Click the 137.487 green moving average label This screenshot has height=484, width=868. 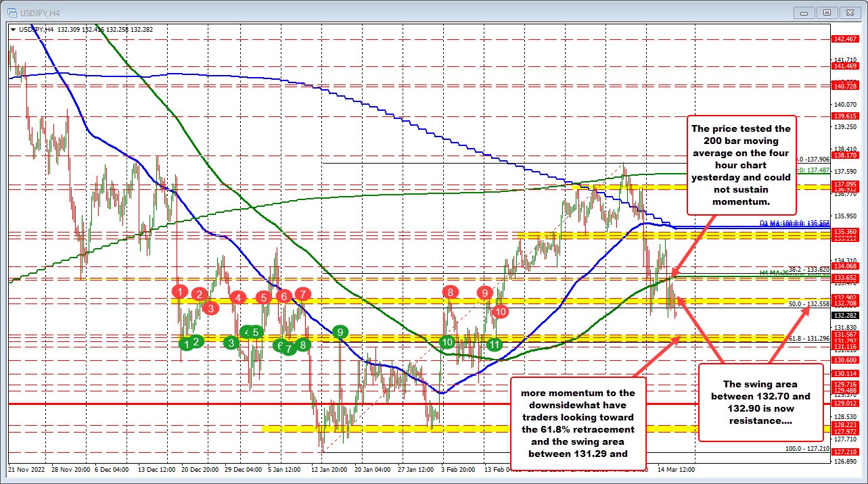[x=815, y=170]
